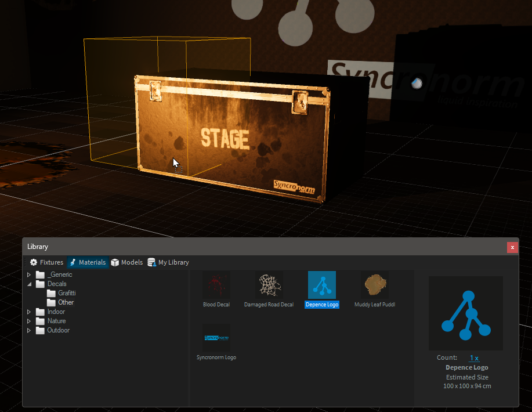Select the Nature tree folder

pyautogui.click(x=56, y=321)
